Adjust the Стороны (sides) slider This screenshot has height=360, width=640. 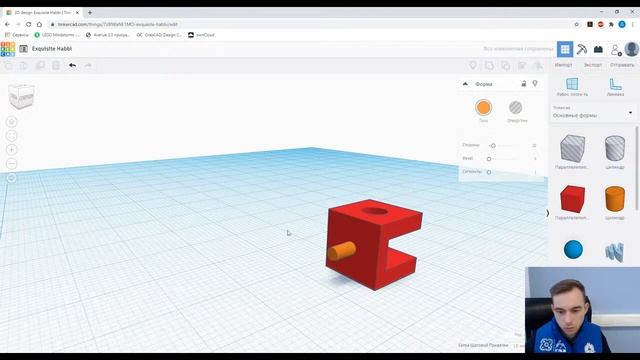[x=493, y=146]
